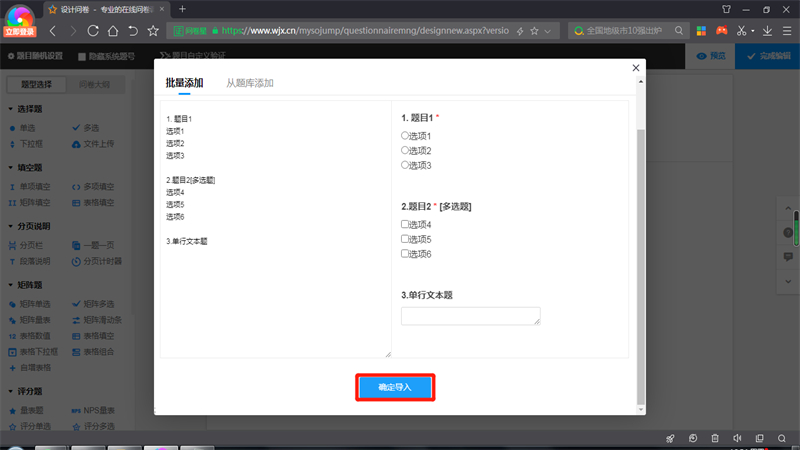
Task: Click the question mark help icon at the right edge
Action: 788,233
